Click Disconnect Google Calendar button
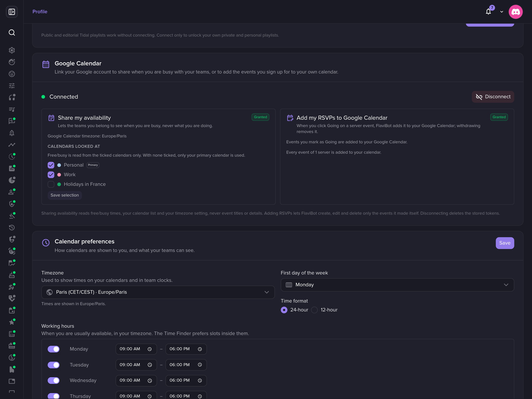The height and width of the screenshot is (399, 532). tap(493, 97)
